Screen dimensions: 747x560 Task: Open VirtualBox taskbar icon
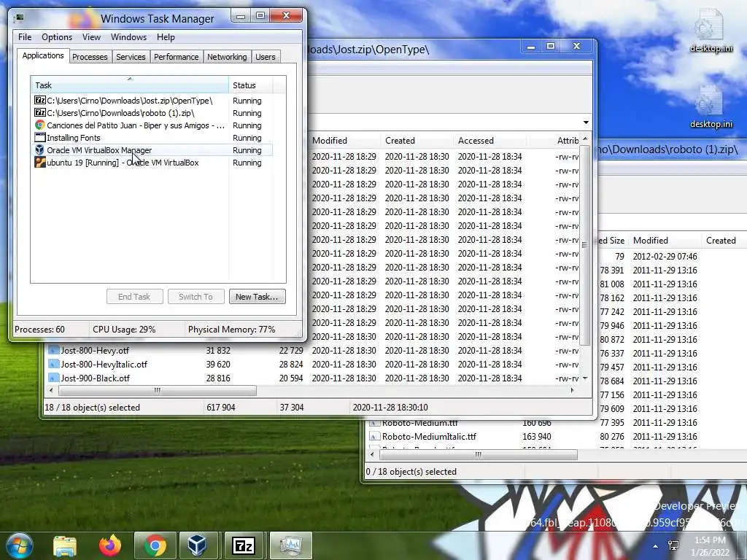(x=197, y=545)
